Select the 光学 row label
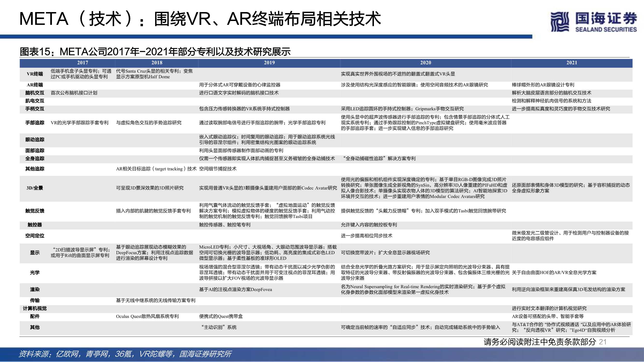644x362 pixels. click(x=35, y=272)
